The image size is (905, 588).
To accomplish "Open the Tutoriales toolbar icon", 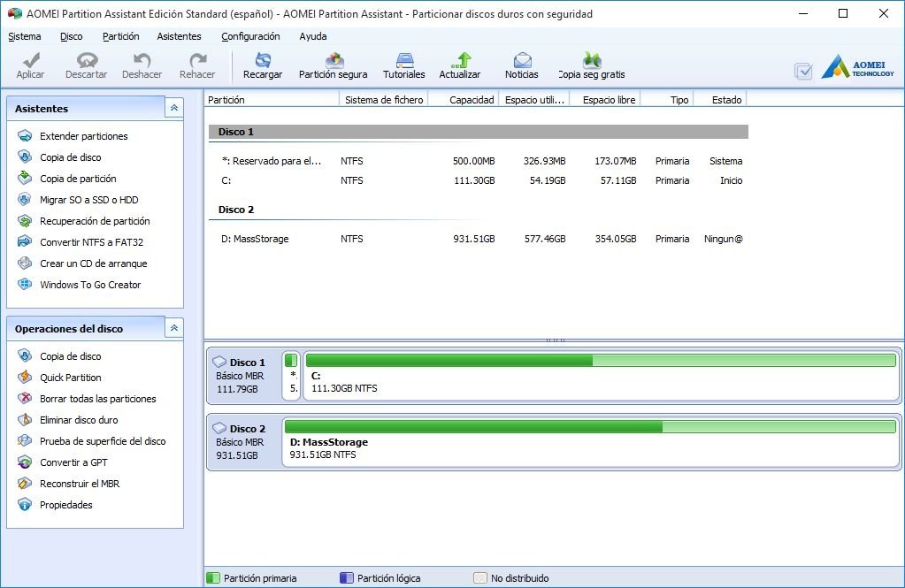I will [404, 60].
